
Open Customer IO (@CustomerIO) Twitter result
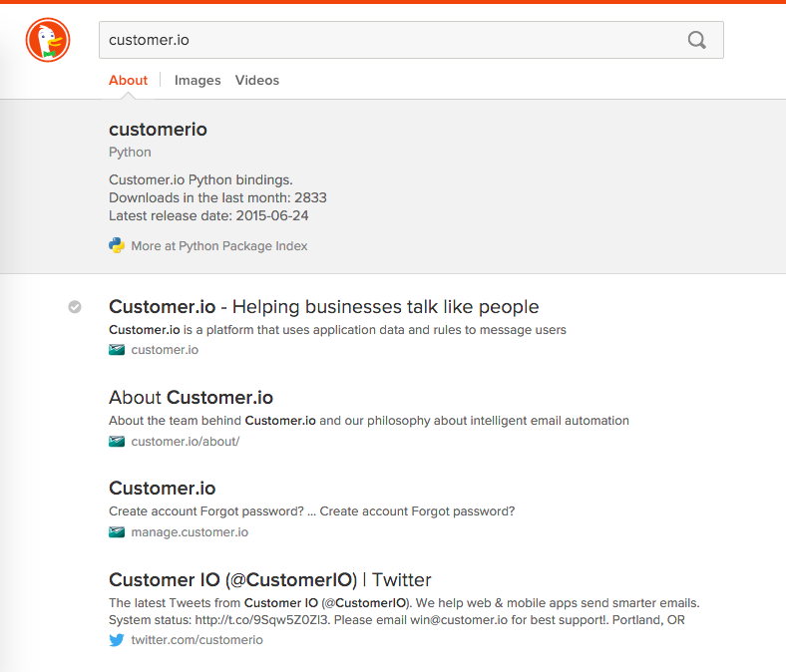[x=269, y=580]
